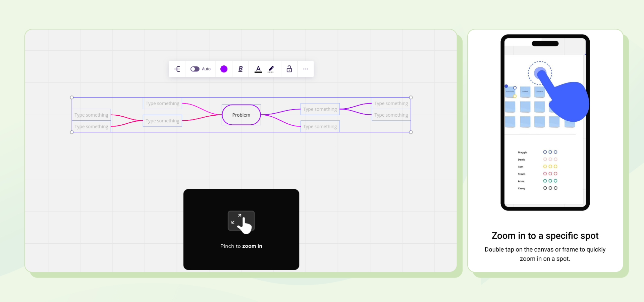Click the 'Travis' name in phone mockup
The image size is (644, 302).
click(522, 174)
